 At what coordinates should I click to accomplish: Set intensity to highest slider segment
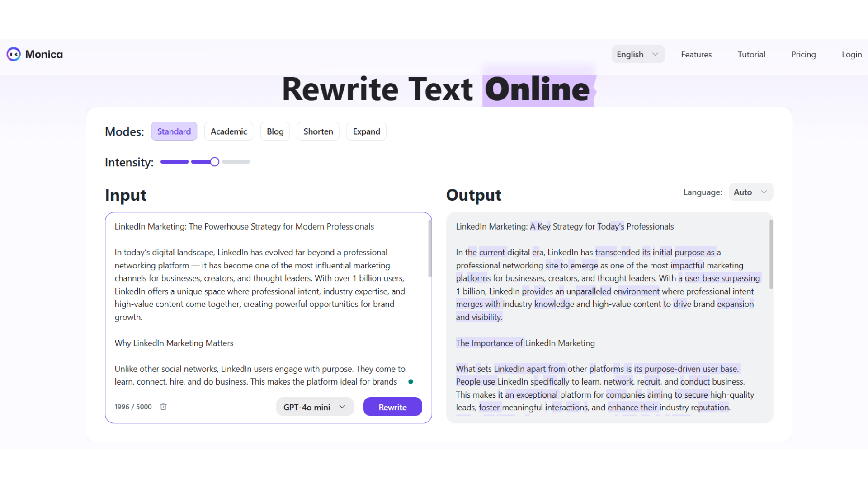click(236, 162)
